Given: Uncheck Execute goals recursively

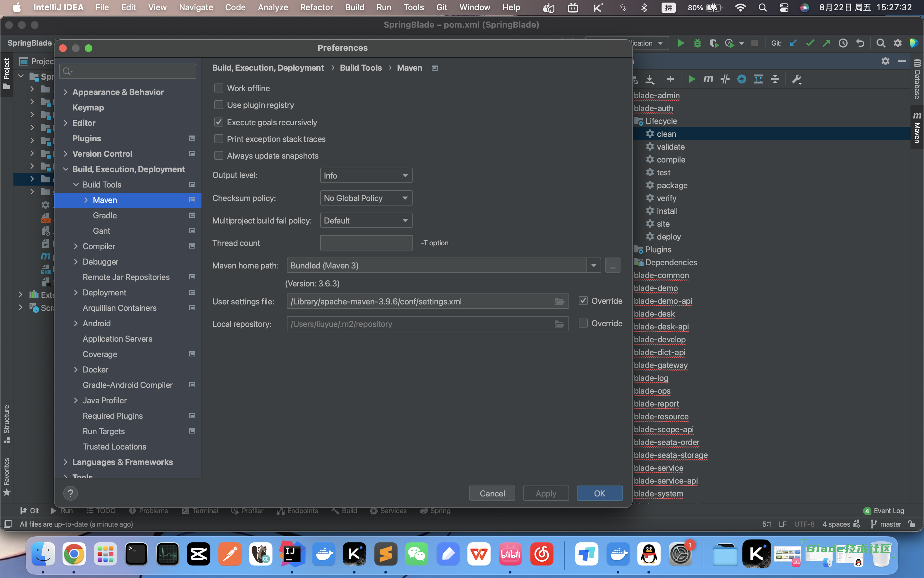Looking at the screenshot, I should 219,122.
